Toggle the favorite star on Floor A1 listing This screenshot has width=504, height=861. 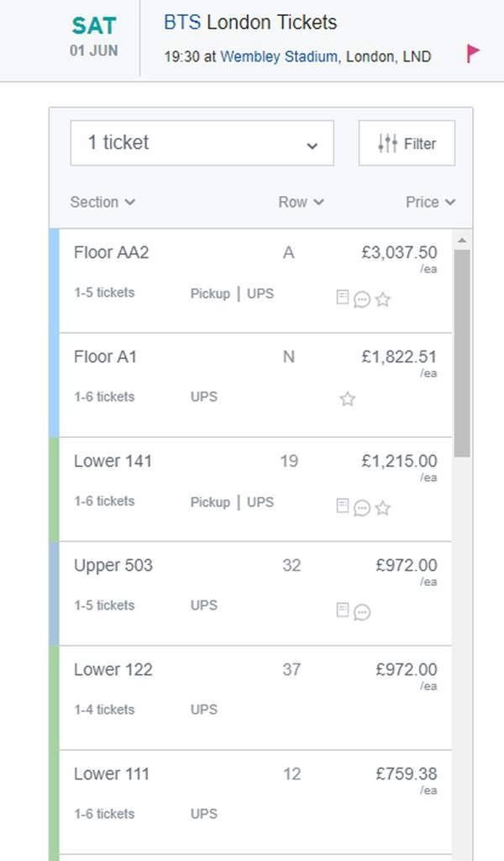coord(347,399)
